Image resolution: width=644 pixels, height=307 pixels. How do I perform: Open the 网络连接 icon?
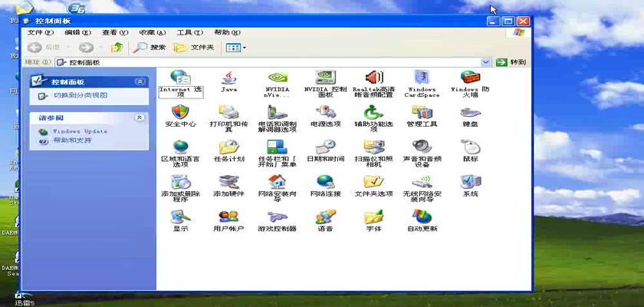point(325,182)
